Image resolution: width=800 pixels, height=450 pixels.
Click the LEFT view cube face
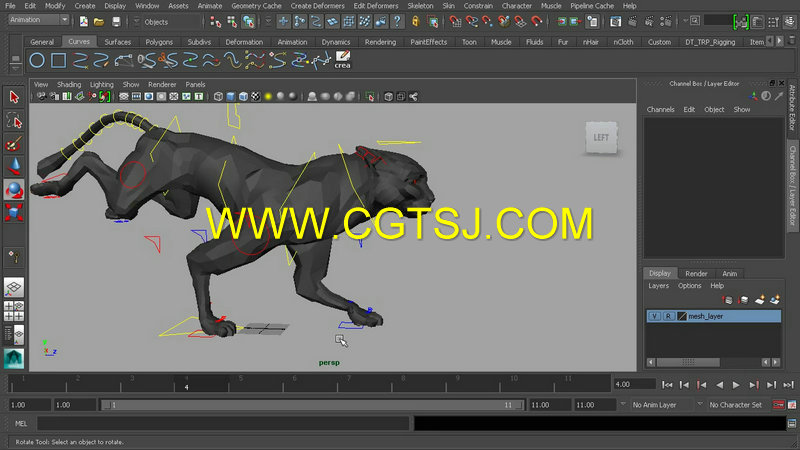(x=602, y=137)
